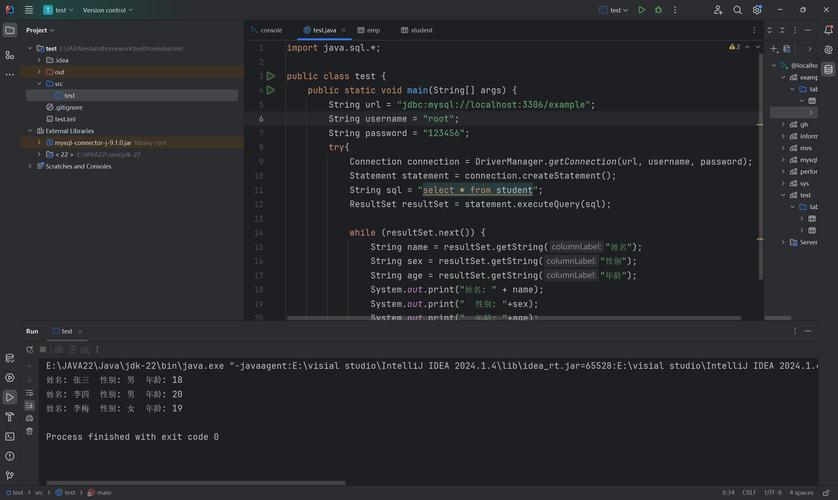Open the Version control dropdown
The height and width of the screenshot is (500, 838).
[x=107, y=10]
